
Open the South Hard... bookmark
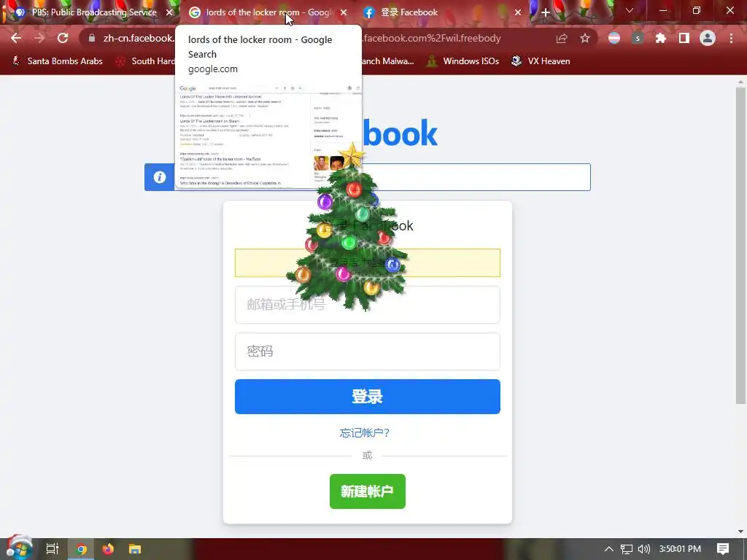click(145, 61)
